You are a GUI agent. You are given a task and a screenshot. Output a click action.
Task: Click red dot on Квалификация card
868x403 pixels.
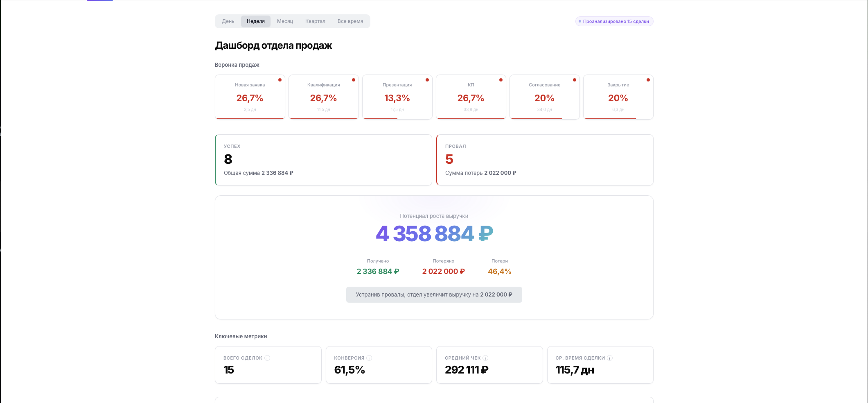pyautogui.click(x=354, y=80)
